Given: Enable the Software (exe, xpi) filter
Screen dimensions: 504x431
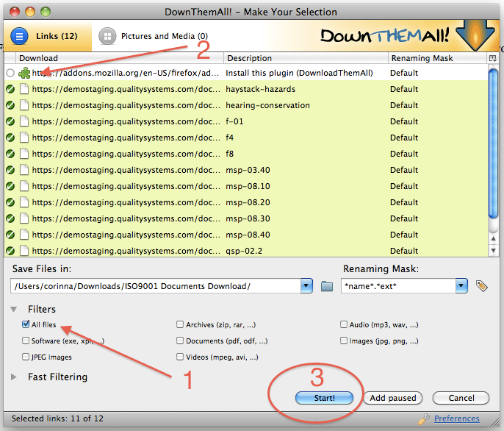Looking at the screenshot, I should (x=26, y=341).
